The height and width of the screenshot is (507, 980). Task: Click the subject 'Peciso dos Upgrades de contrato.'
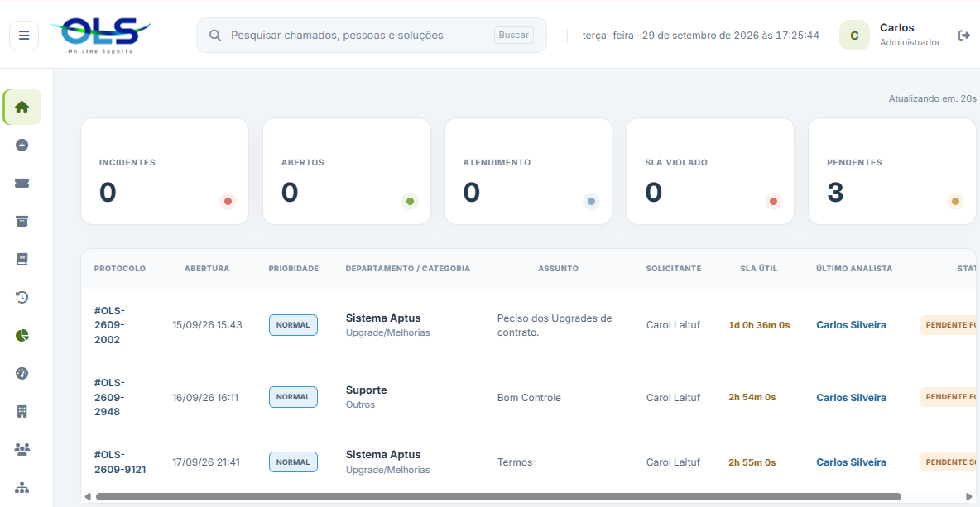tap(555, 325)
